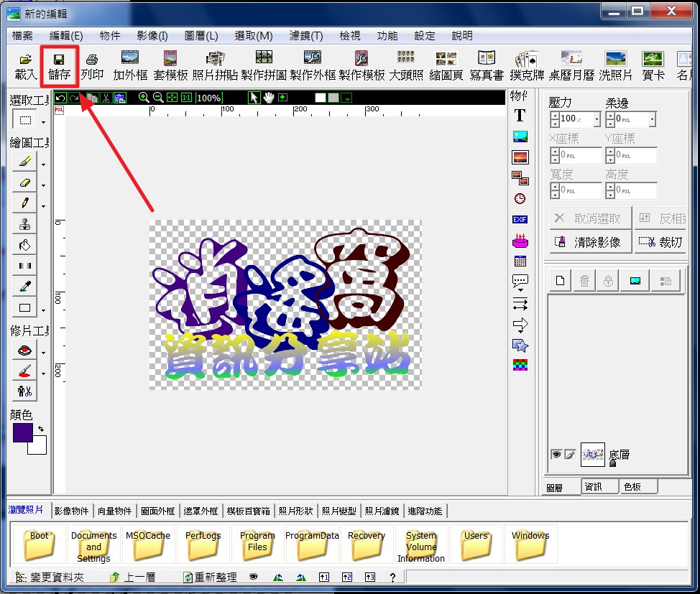Image resolution: width=700 pixels, height=594 pixels.
Task: Open the 照片拼貼 photo collage tool
Action: [215, 67]
